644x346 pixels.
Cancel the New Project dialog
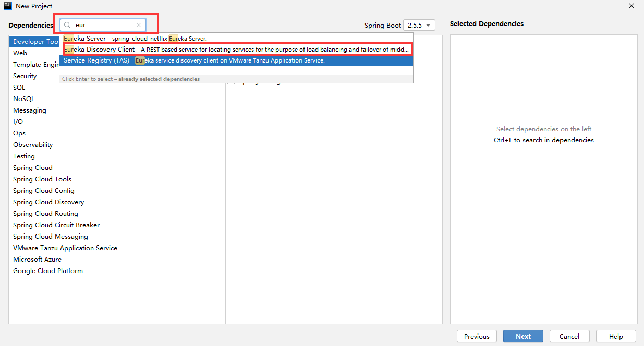569,336
